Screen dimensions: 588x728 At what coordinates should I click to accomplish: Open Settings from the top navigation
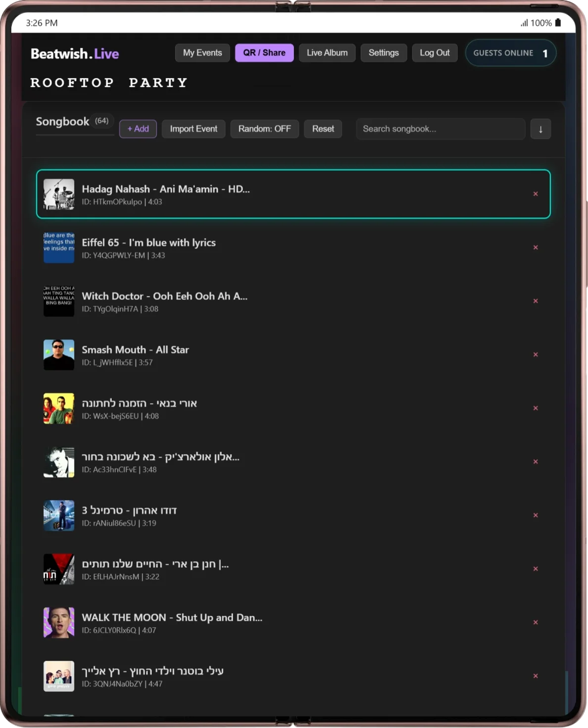384,52
